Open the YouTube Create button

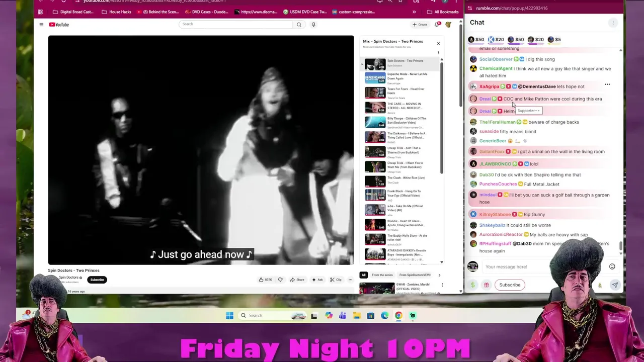[420, 24]
